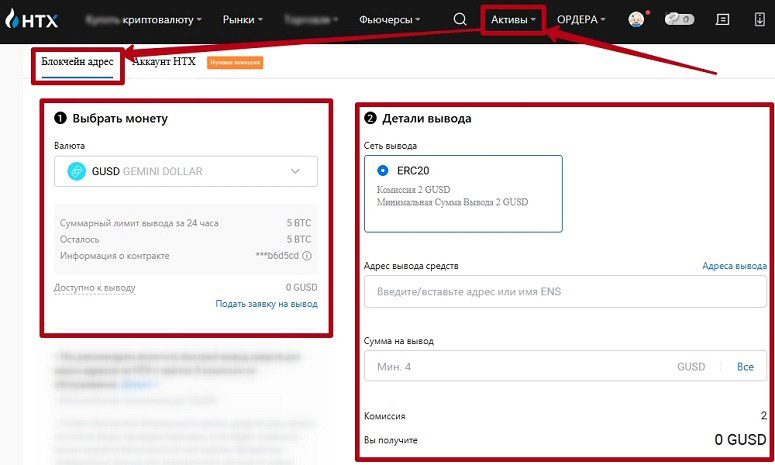Click the download app icon
This screenshot has width=775, height=465.
(759, 19)
